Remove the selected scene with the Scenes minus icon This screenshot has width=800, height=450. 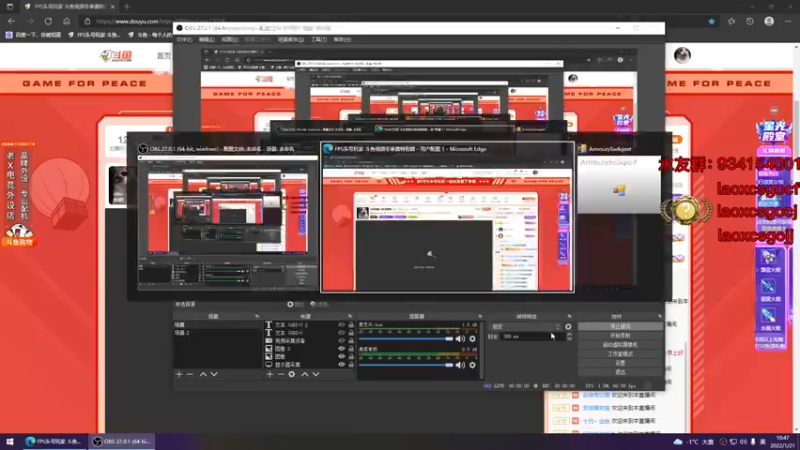click(190, 374)
